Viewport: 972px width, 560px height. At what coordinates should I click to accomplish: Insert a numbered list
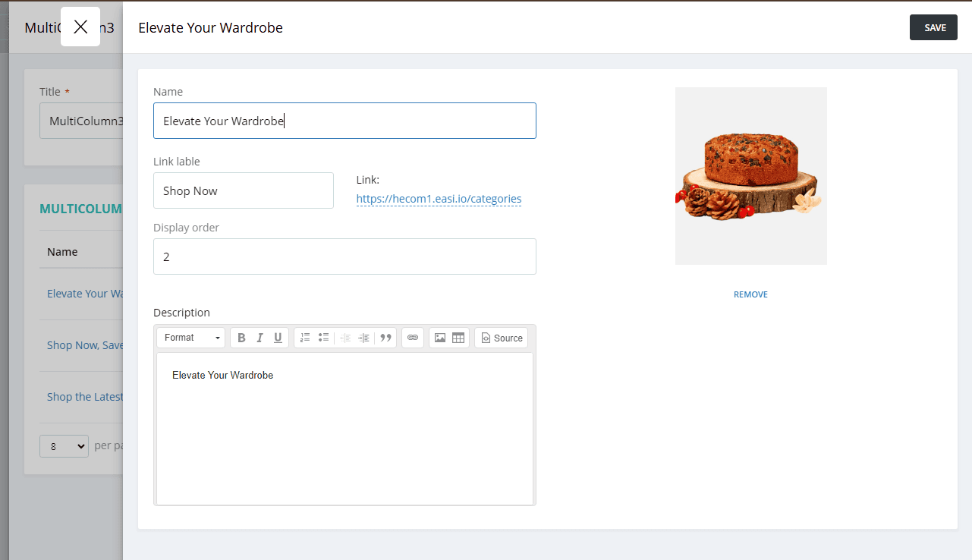point(305,338)
